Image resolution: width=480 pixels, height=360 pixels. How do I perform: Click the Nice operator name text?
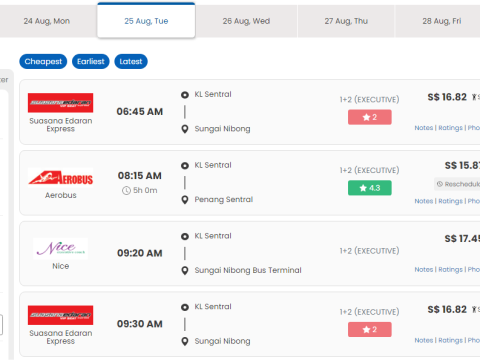pos(61,266)
